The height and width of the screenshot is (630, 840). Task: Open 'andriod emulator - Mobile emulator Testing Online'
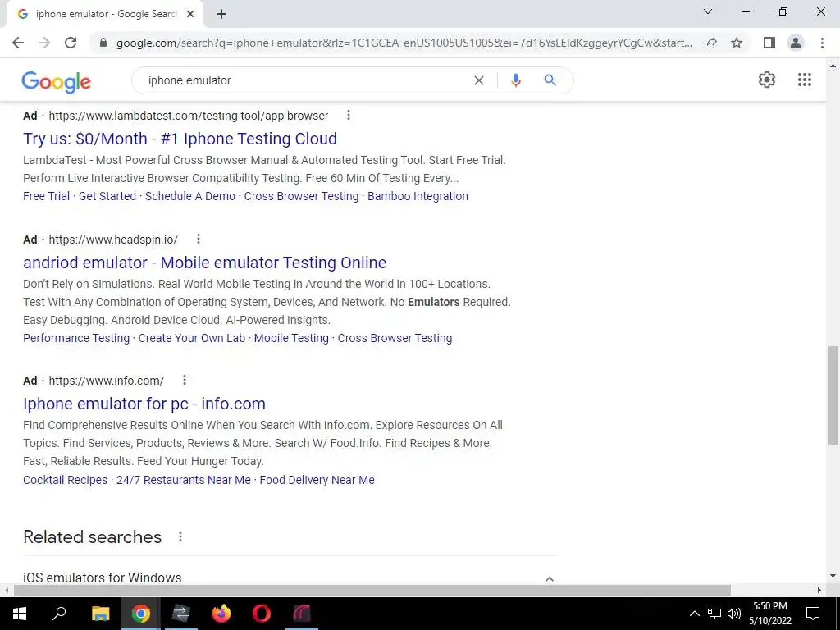coord(204,262)
